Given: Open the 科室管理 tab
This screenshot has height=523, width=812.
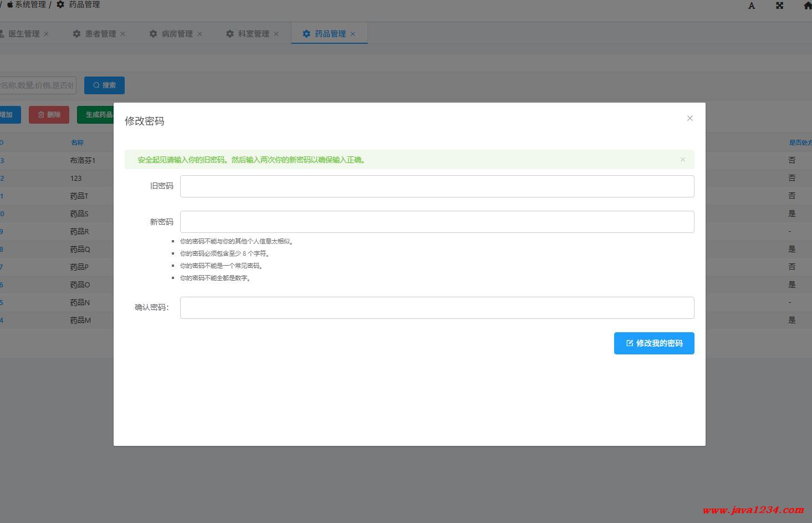Looking at the screenshot, I should tap(253, 34).
